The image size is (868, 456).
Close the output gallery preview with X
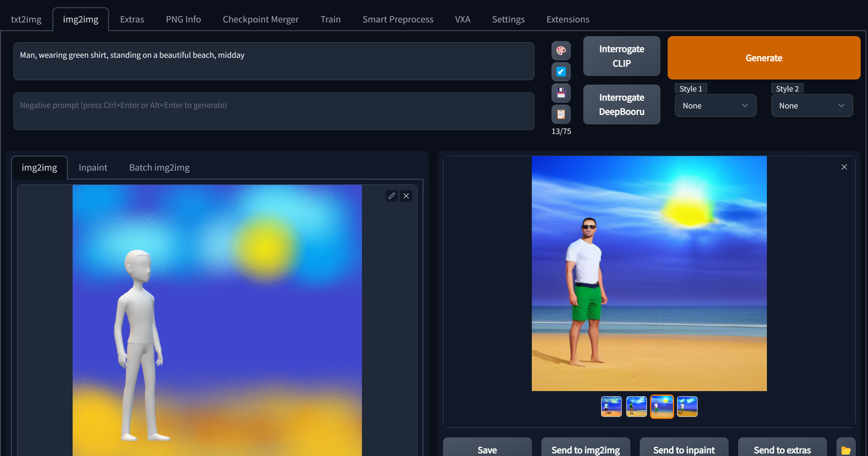(844, 167)
